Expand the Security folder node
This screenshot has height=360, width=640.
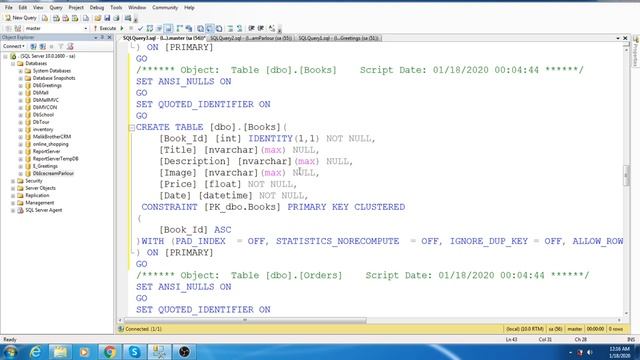pyautogui.click(x=13, y=181)
